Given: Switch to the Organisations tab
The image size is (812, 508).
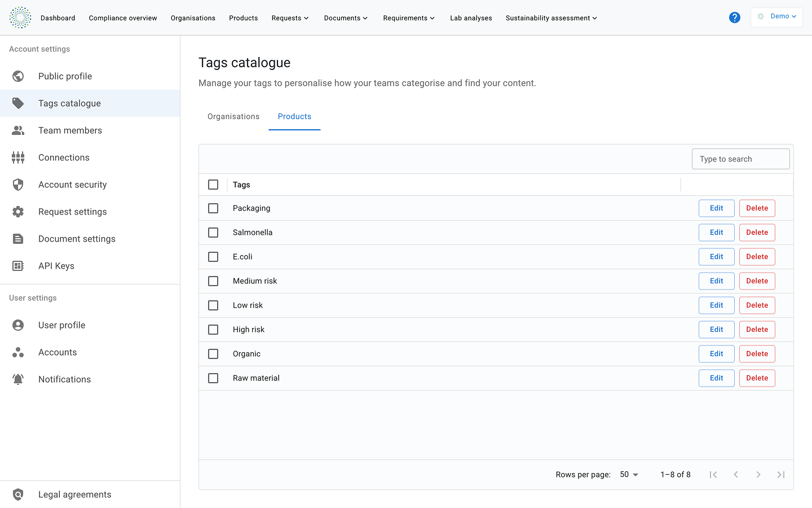Looking at the screenshot, I should point(233,117).
